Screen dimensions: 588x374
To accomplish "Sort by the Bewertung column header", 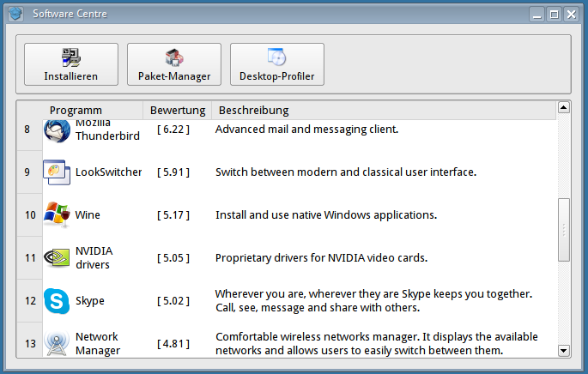I will [x=178, y=110].
